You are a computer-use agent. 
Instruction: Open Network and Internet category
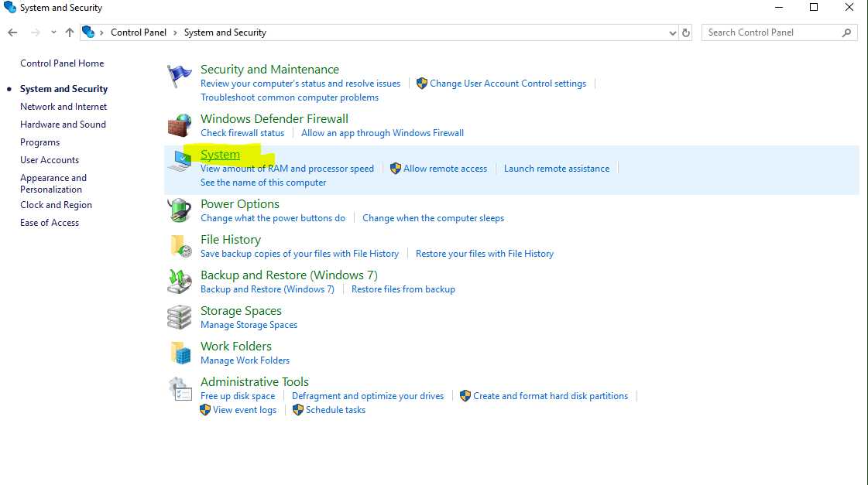coord(63,107)
